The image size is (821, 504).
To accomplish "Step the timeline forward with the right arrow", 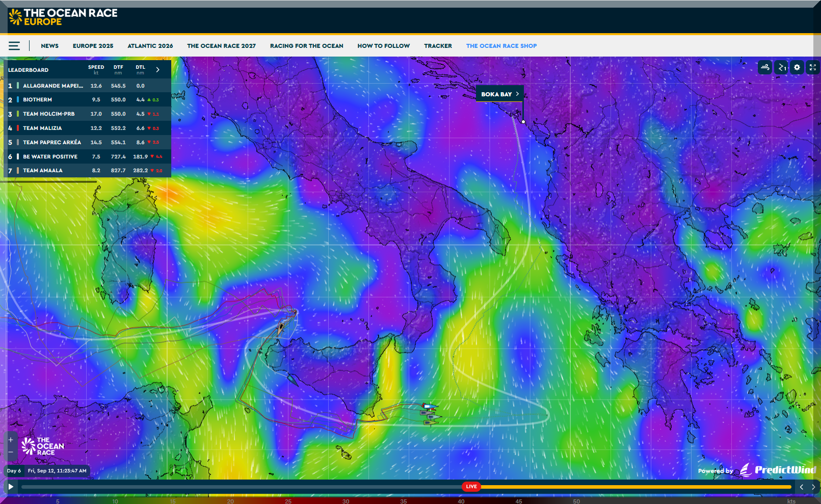I will (813, 487).
